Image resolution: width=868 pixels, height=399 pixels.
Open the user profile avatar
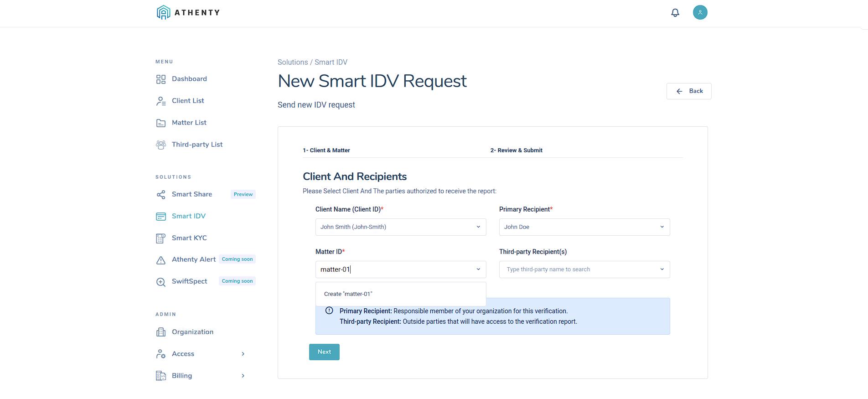(700, 12)
